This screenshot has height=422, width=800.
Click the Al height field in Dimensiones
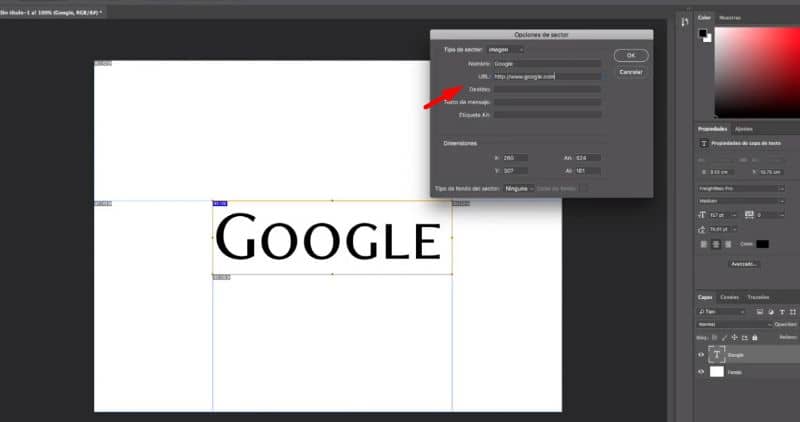coord(587,171)
